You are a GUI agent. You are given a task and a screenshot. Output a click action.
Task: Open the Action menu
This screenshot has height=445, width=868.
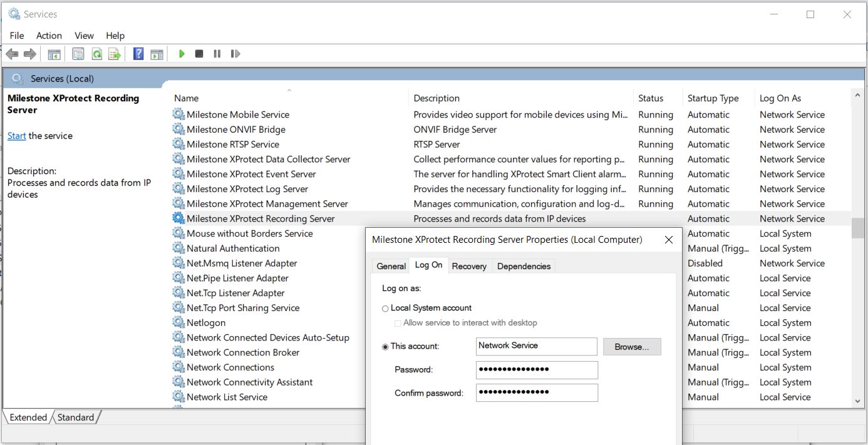point(49,36)
